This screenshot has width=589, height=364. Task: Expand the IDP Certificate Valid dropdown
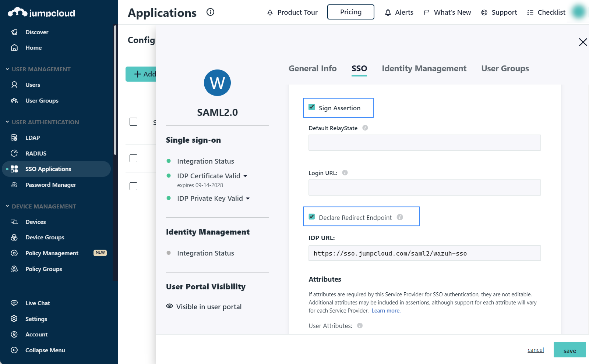click(x=245, y=176)
